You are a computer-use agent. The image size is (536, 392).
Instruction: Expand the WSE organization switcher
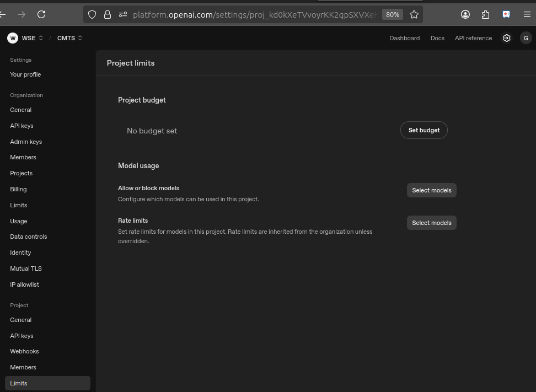coord(33,38)
